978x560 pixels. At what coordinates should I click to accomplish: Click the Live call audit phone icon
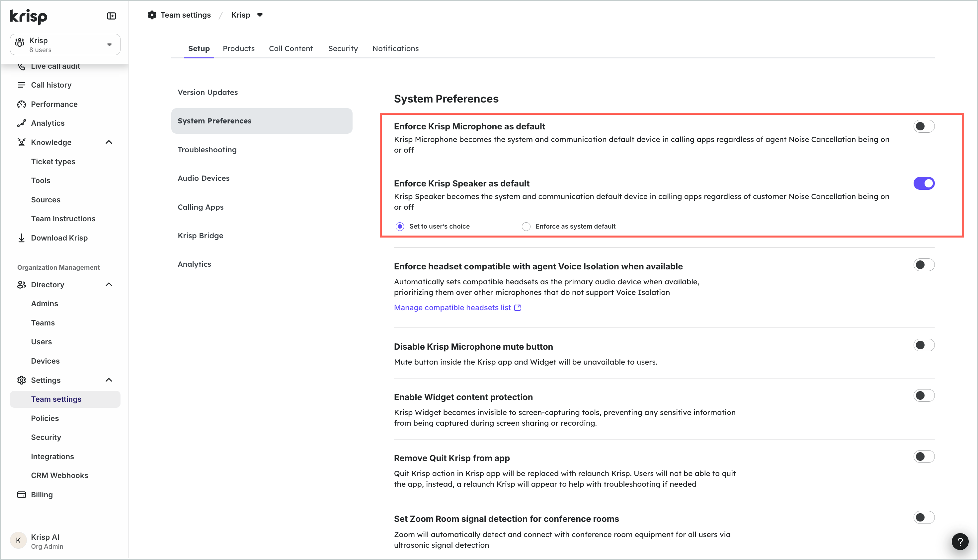(x=22, y=66)
